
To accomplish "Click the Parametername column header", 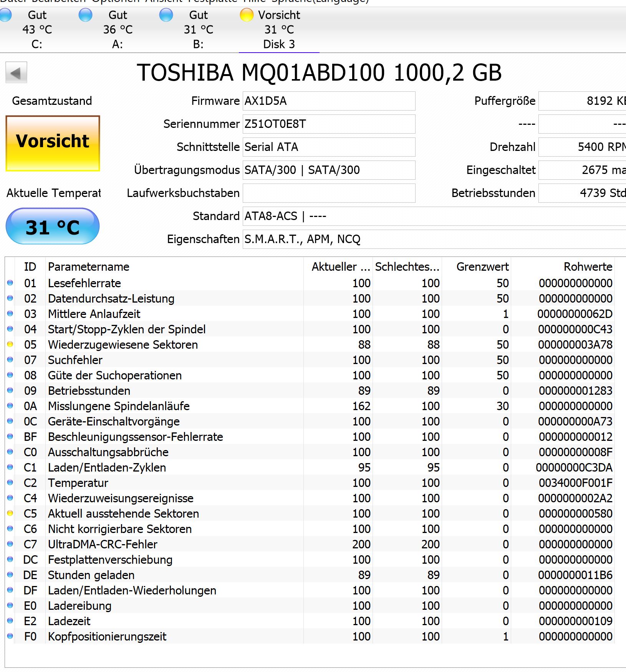I will [x=174, y=266].
